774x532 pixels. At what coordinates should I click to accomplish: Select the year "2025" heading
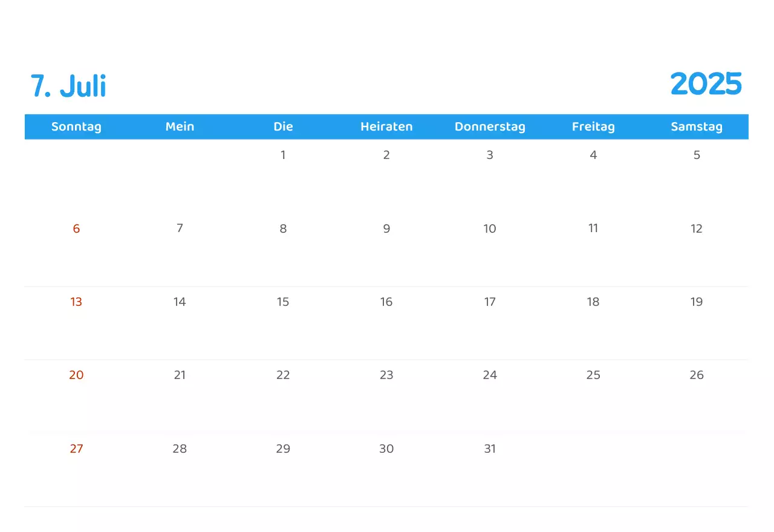pyautogui.click(x=707, y=84)
